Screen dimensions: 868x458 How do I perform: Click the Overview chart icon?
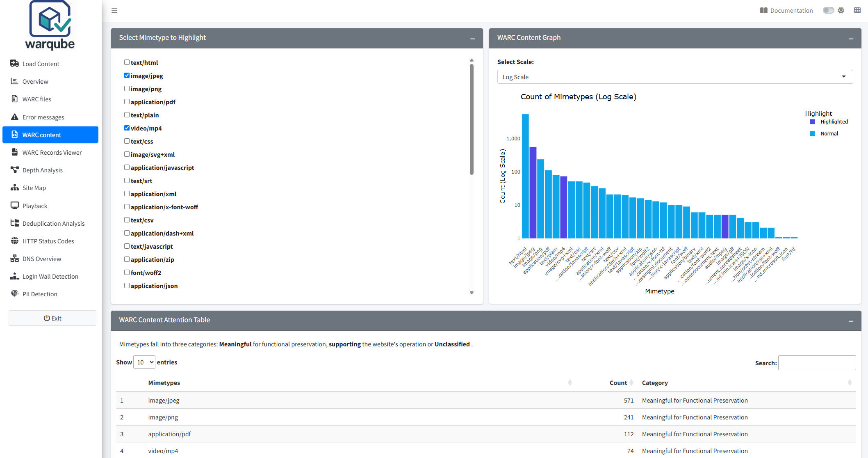click(x=15, y=81)
